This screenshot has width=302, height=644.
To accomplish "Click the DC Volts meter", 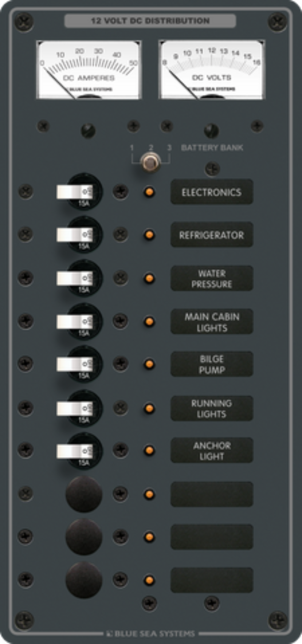I will click(x=211, y=70).
